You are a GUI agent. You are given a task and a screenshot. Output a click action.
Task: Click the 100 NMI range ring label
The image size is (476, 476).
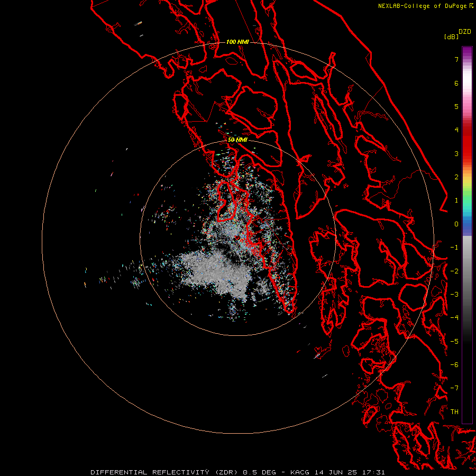point(237,42)
